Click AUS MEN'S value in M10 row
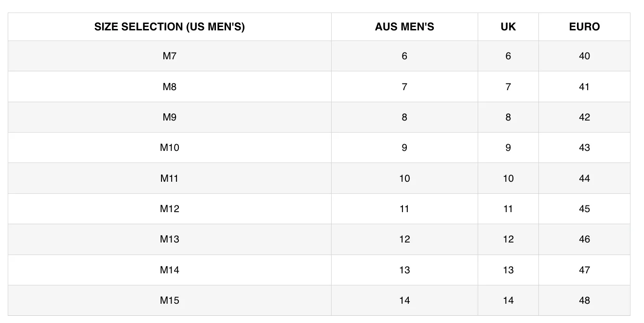The width and height of the screenshot is (644, 323). (404, 148)
